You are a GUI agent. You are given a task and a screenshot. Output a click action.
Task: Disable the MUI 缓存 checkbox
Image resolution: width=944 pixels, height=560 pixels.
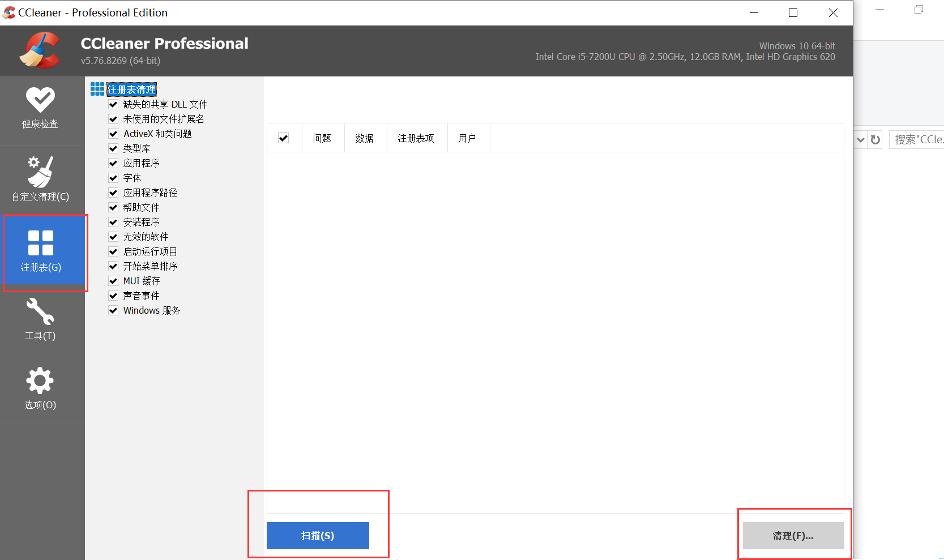(x=113, y=281)
